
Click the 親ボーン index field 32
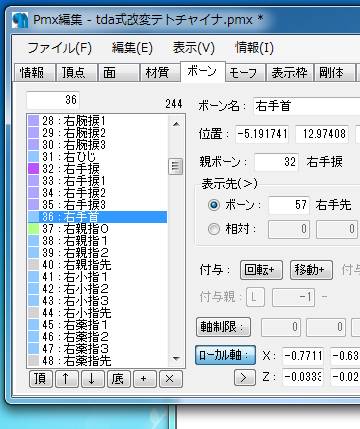[276, 162]
